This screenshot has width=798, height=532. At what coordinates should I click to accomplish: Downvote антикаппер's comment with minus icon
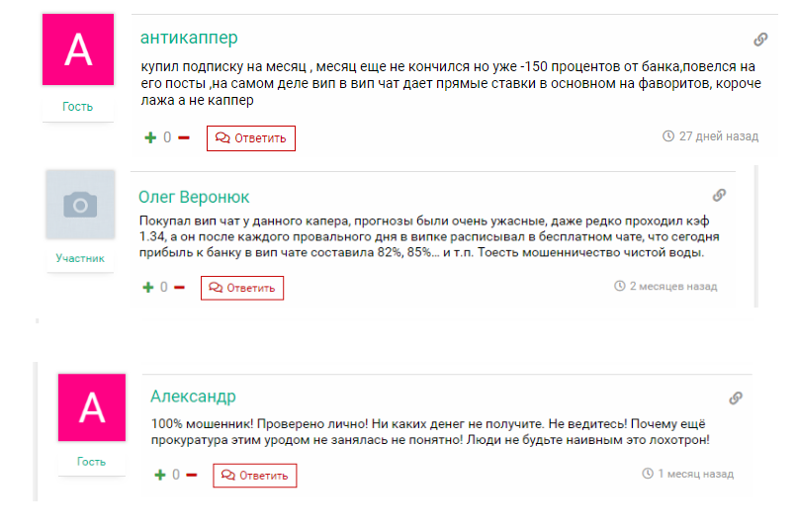pyautogui.click(x=184, y=137)
